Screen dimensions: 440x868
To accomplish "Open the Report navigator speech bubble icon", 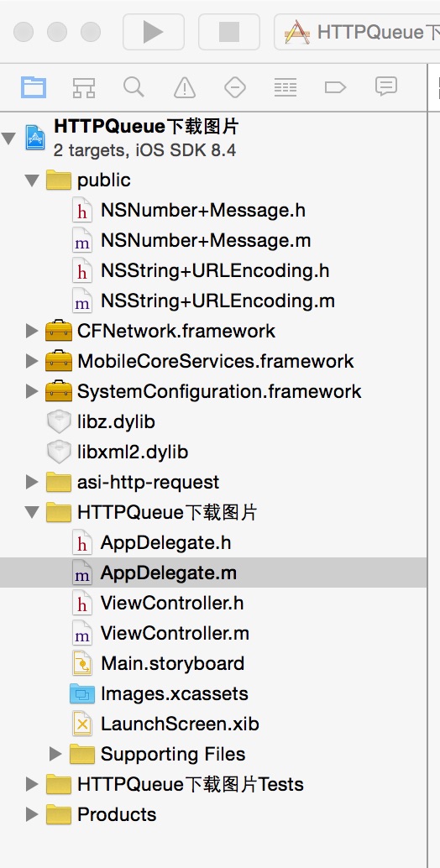I will 385,86.
